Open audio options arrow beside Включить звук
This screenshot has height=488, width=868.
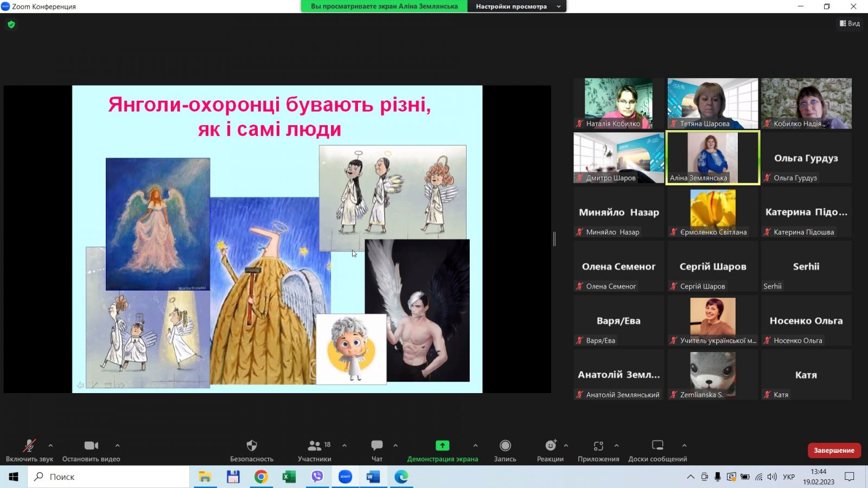click(50, 446)
